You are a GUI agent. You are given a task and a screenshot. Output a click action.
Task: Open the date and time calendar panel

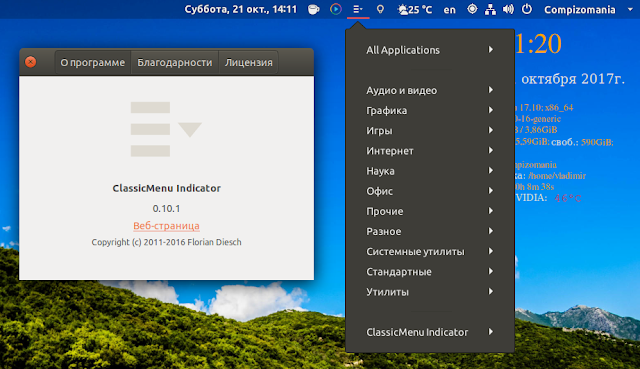pyautogui.click(x=241, y=9)
